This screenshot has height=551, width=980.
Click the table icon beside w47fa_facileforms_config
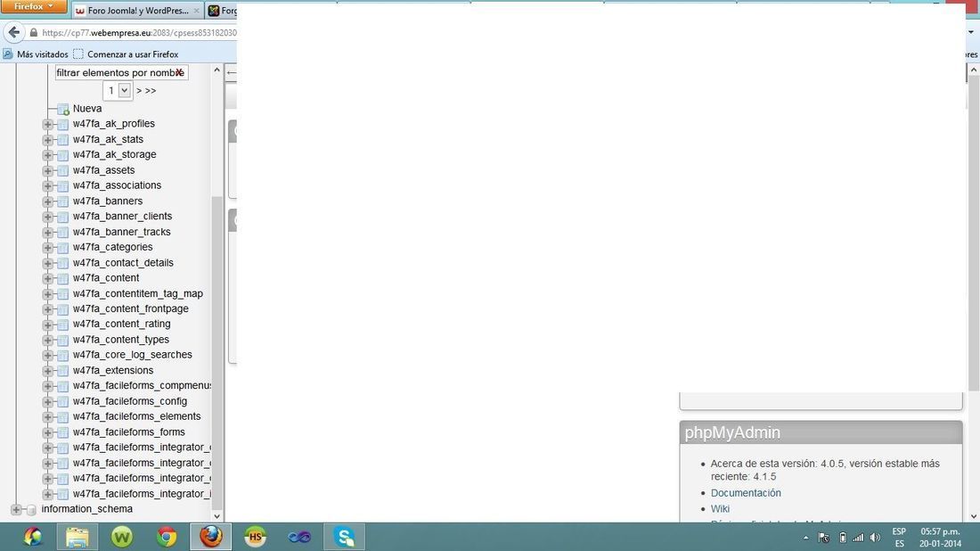tap(62, 401)
